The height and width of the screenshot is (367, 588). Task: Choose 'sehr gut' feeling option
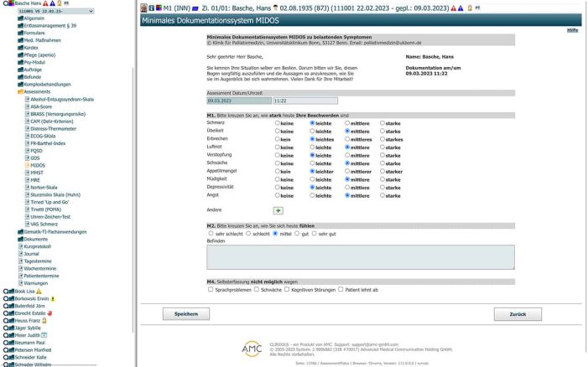click(x=312, y=234)
